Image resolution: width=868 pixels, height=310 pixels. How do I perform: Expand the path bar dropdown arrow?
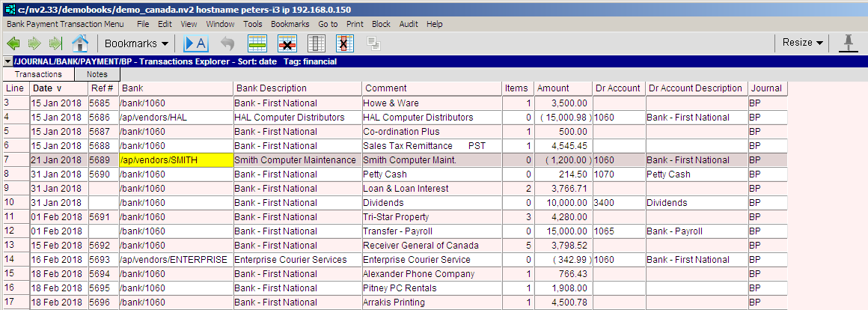pos(7,61)
